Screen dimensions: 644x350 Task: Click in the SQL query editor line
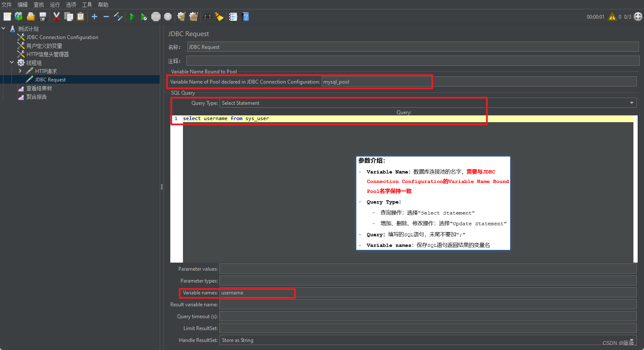pyautogui.click(x=408, y=118)
